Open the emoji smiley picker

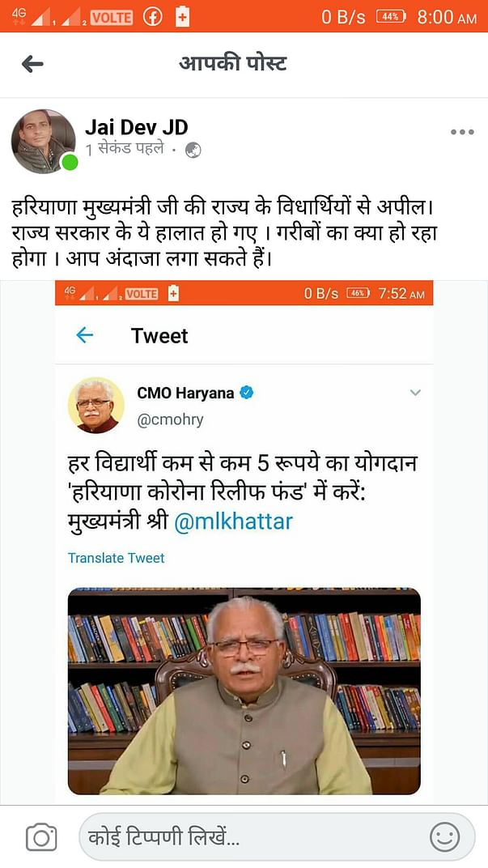[x=444, y=836]
